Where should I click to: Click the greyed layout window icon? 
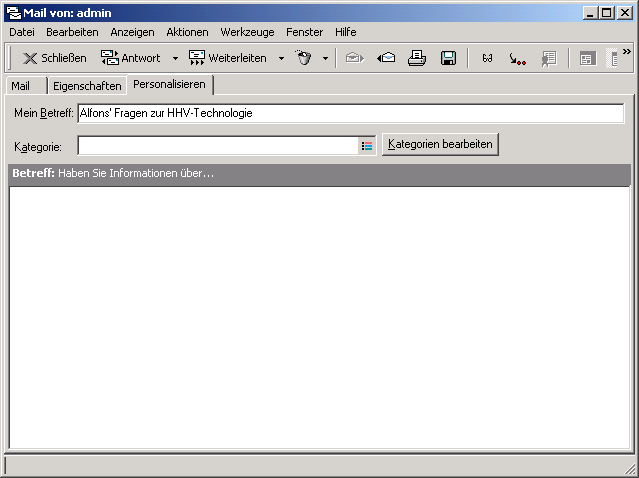pyautogui.click(x=588, y=58)
